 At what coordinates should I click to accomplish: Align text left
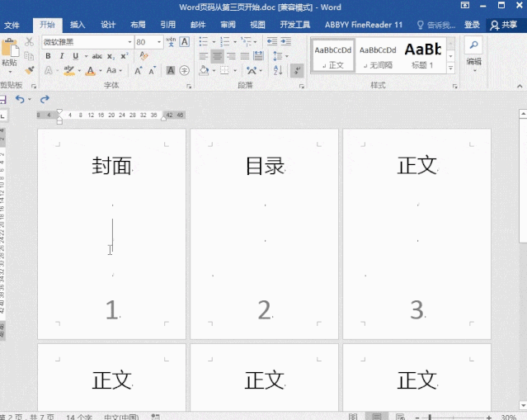[204, 56]
